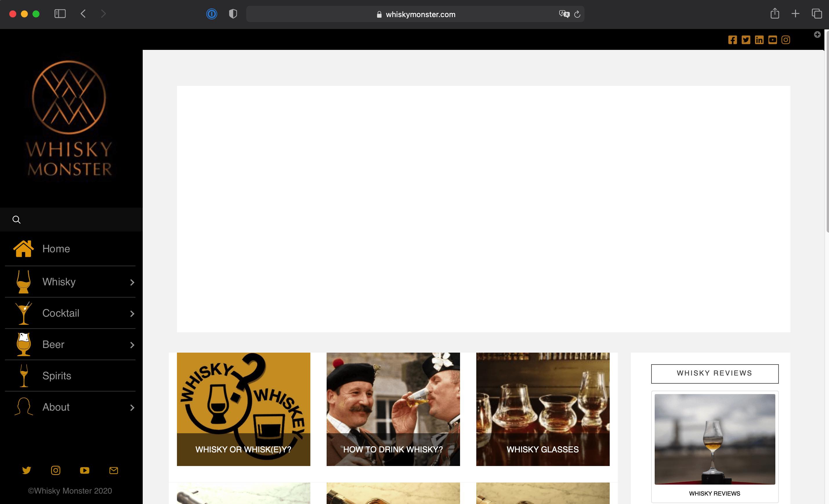Expand the Cocktail submenu arrow
829x504 pixels.
coord(132,313)
